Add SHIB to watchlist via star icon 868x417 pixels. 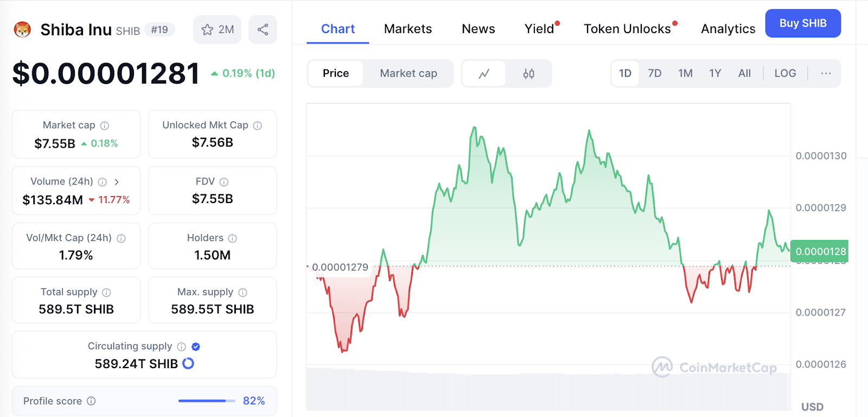[218, 29]
